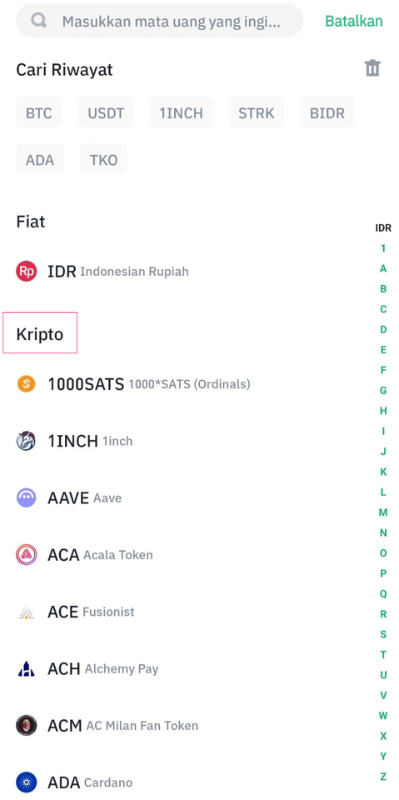Image resolution: width=399 pixels, height=800 pixels.
Task: Select the STRK recent search chip
Action: 256,112
